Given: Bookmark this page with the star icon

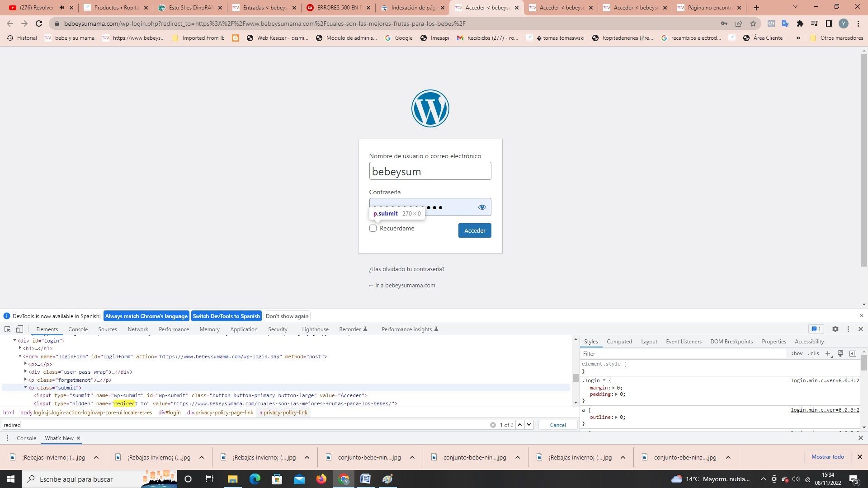Looking at the screenshot, I should tap(753, 23).
